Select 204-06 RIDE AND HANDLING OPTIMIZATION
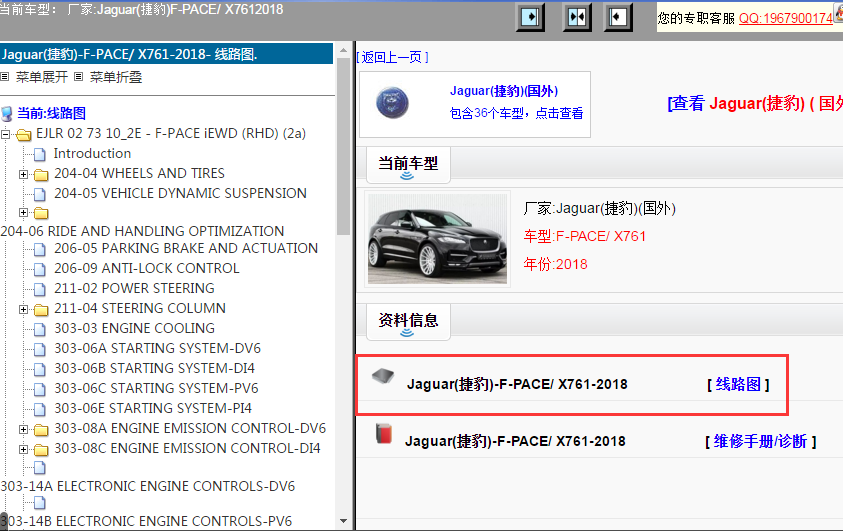Viewport: 843px width, 531px height. pos(142,231)
